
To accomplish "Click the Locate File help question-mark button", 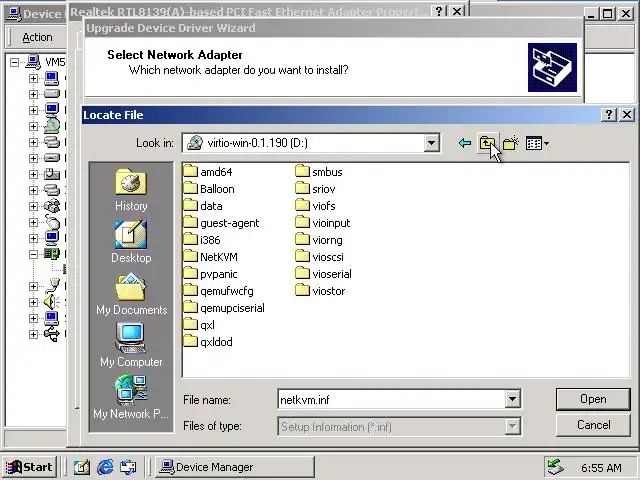I will pos(609,115).
